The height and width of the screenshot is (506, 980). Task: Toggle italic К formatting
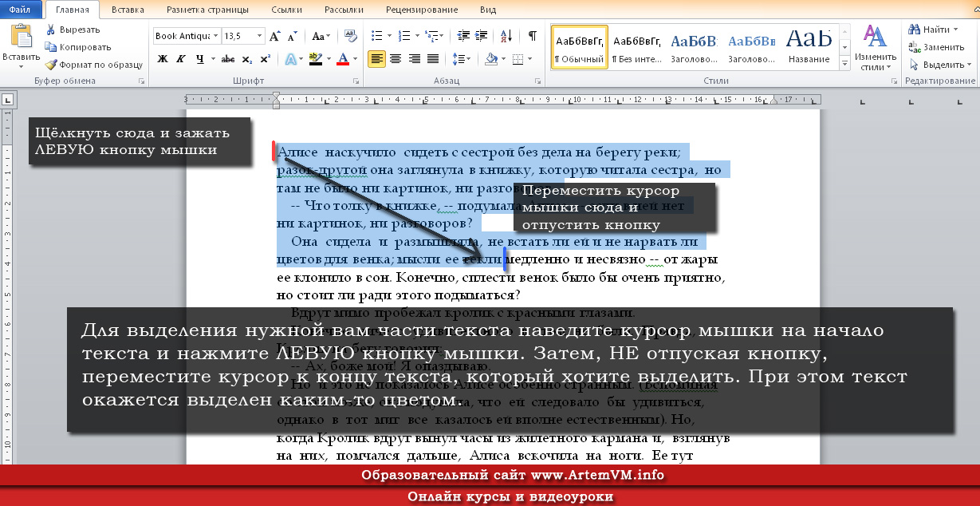[181, 59]
